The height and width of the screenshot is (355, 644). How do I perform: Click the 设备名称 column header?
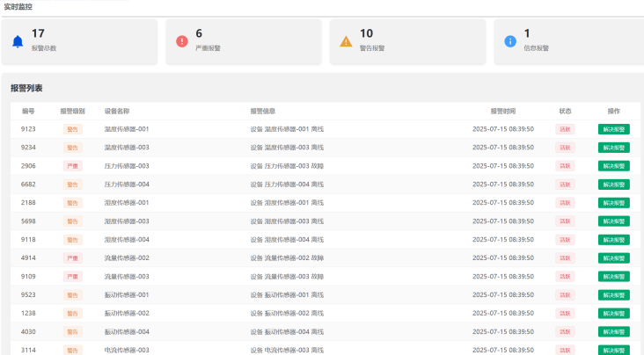click(x=117, y=112)
